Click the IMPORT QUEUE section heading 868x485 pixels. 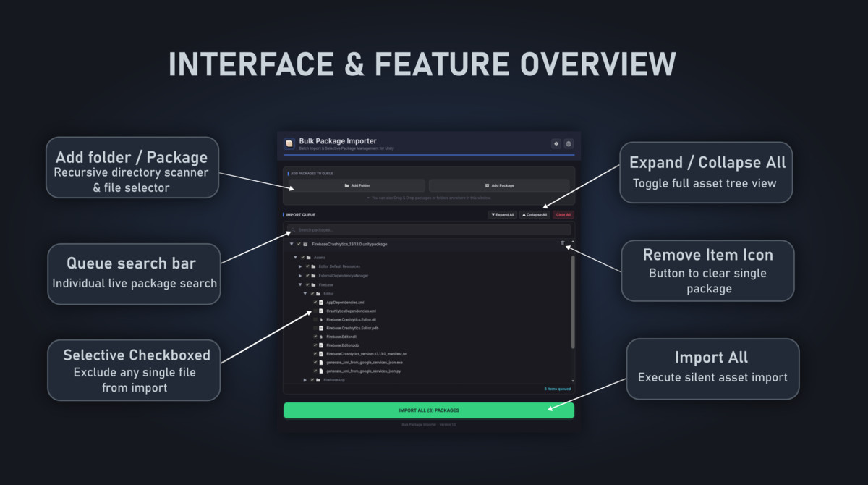(x=300, y=214)
